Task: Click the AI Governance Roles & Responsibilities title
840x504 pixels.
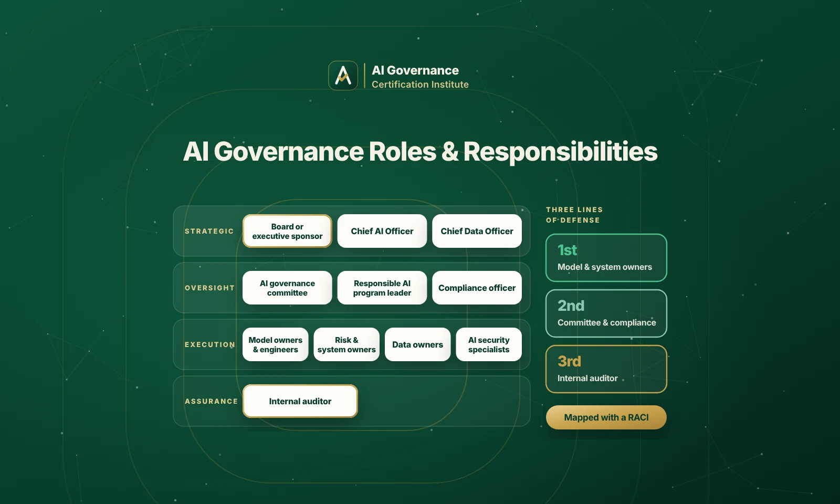Action: point(420,152)
